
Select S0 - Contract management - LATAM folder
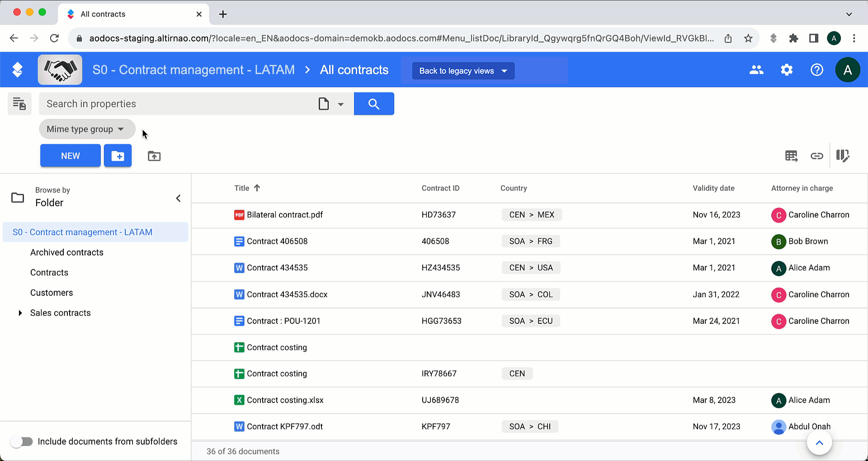tap(95, 232)
